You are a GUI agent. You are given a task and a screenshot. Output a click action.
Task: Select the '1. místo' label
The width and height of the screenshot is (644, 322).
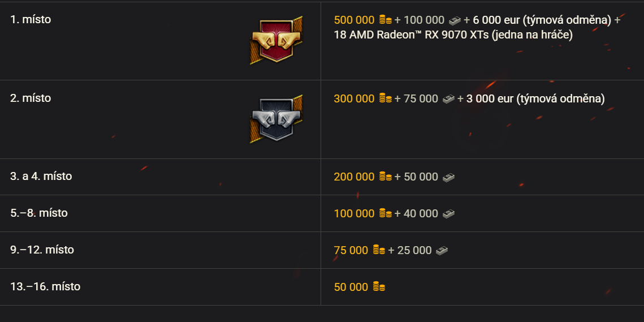click(31, 19)
